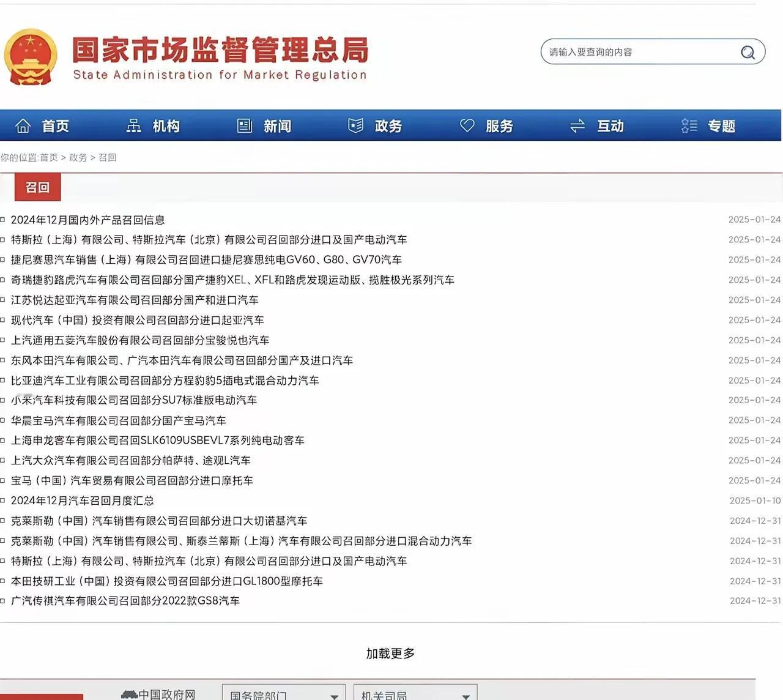This screenshot has width=783, height=700.
Task: Open the 广汽传祺 2022款GS8 recall
Action: (125, 601)
